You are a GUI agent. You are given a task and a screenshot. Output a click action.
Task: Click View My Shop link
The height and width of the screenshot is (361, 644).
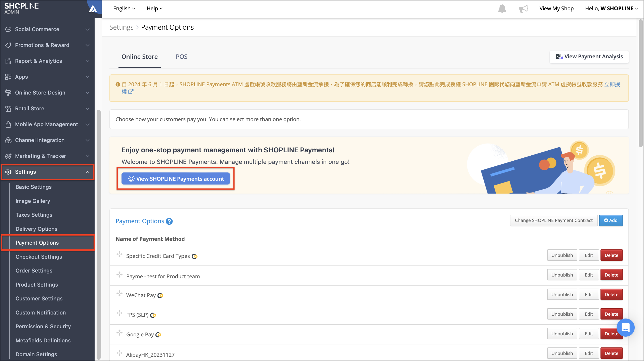tap(556, 9)
